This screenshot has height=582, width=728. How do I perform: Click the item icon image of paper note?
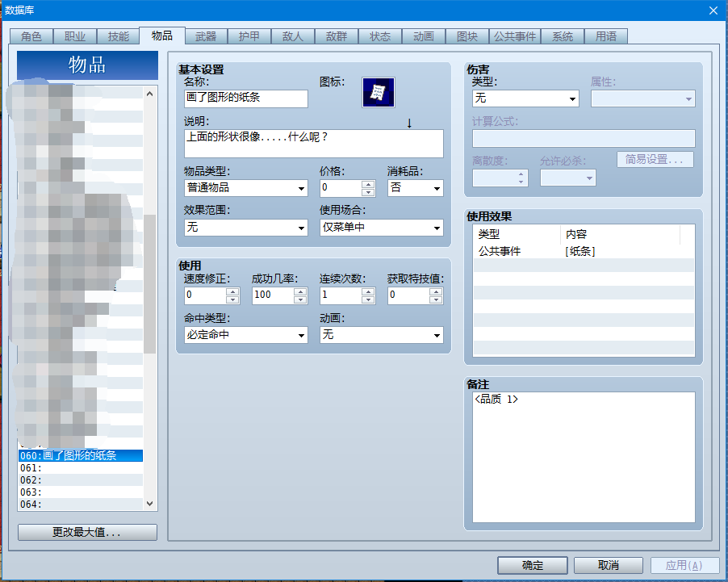(x=379, y=93)
